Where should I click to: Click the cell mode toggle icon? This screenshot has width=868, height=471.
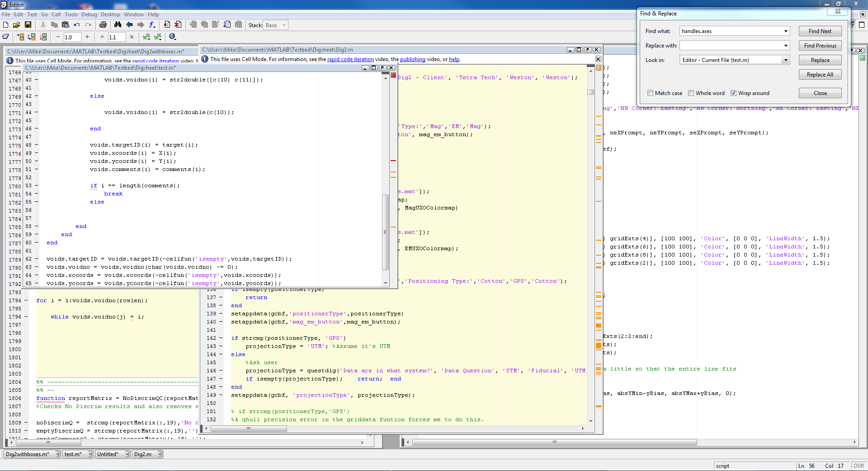click(x=6, y=37)
